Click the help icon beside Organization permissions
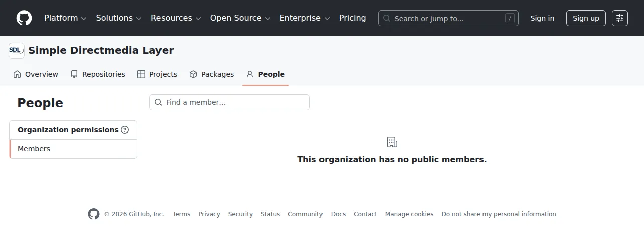Screen dimensions: 644x241 [x=125, y=130]
